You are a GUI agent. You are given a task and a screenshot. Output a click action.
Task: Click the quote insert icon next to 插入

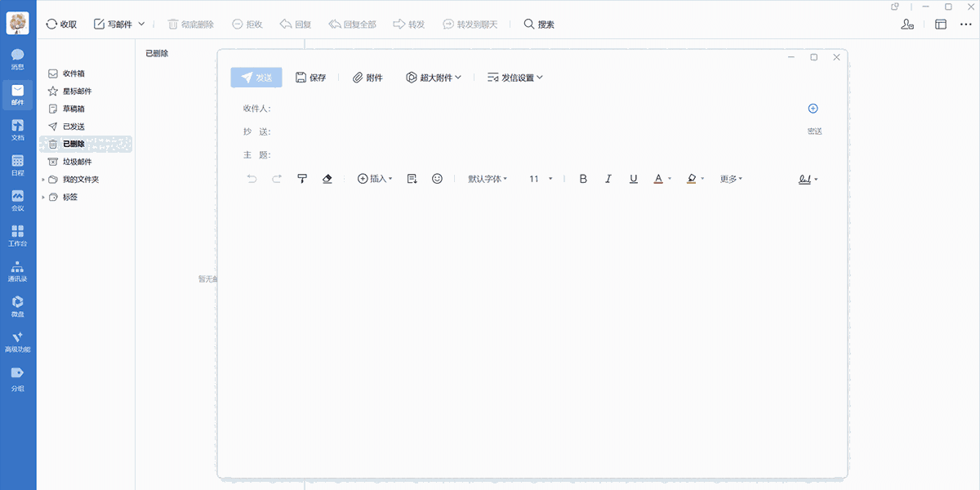[412, 178]
